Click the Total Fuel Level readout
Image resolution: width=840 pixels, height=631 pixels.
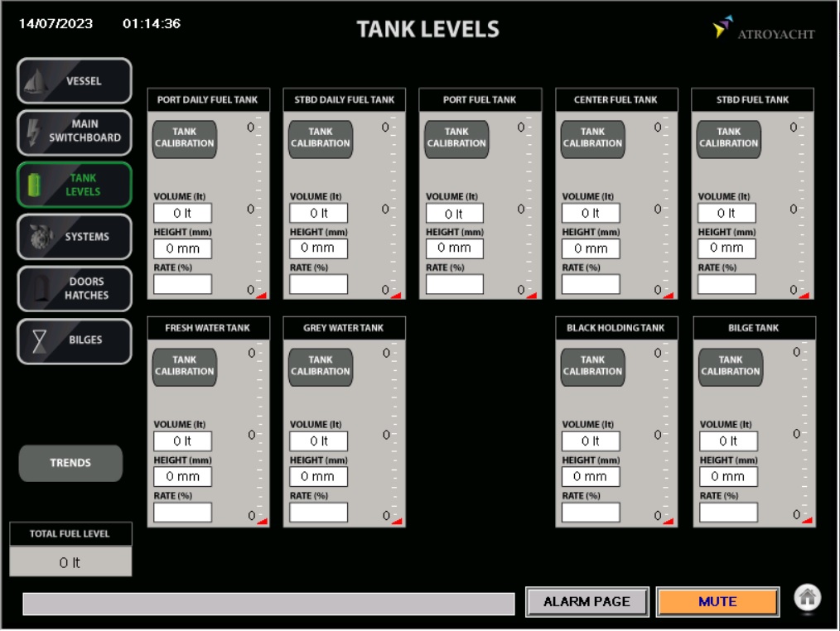coord(70,562)
